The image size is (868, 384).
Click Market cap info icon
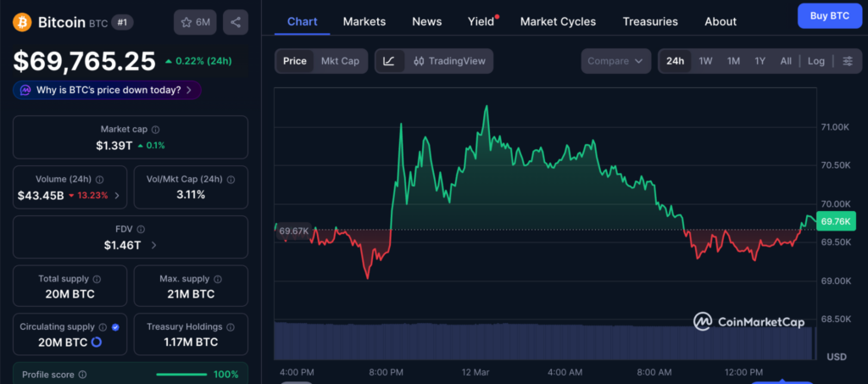155,130
